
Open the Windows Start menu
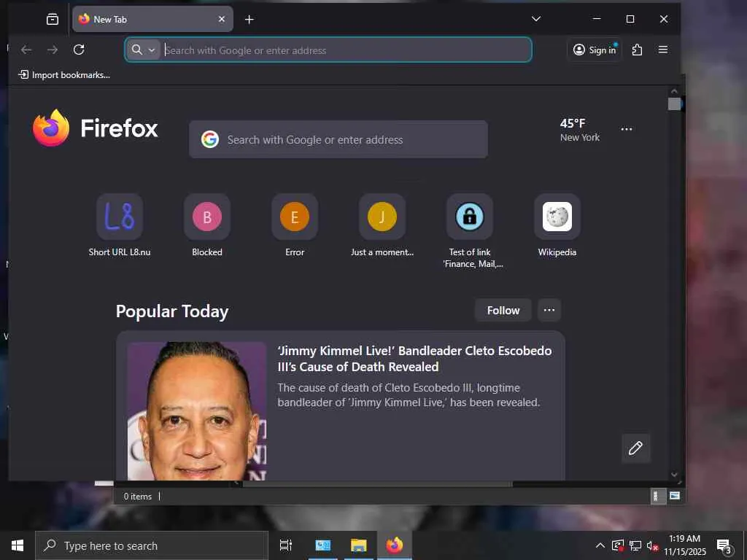pos(18,545)
